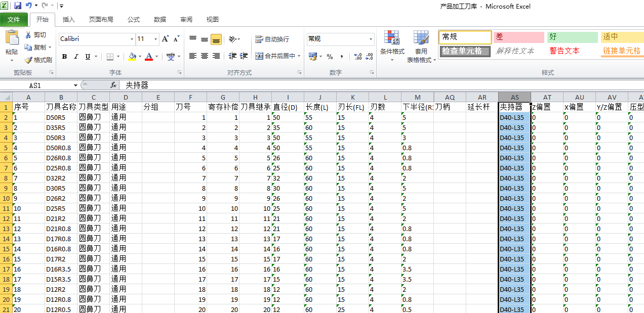This screenshot has width=644, height=313.
Task: Open the underline style dropdown arrow
Action: (96, 57)
